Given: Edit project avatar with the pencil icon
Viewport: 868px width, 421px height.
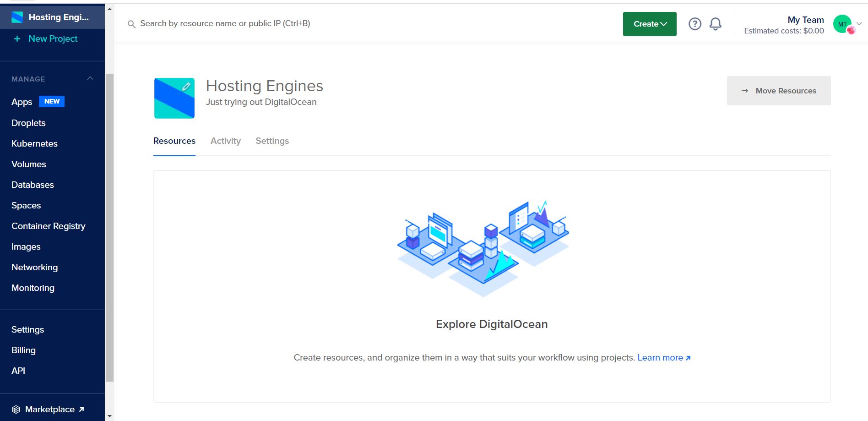Looking at the screenshot, I should click(186, 86).
